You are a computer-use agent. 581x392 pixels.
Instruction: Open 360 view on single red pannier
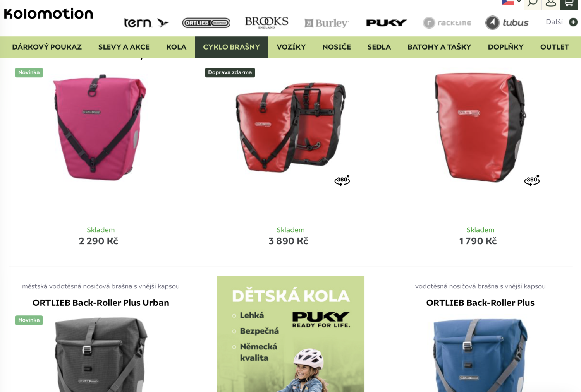coord(532,180)
